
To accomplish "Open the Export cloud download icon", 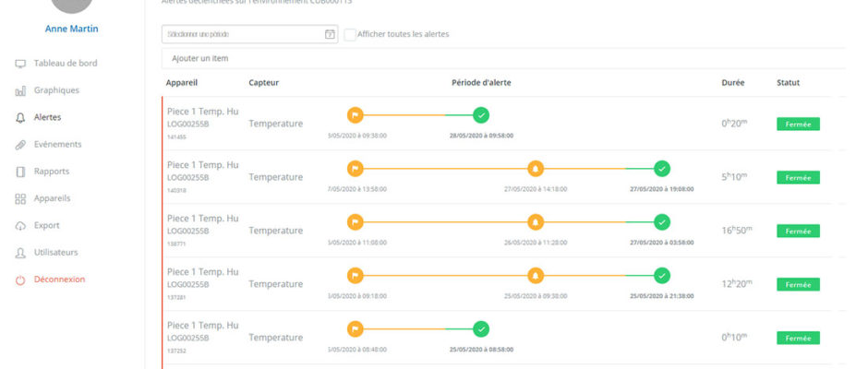I will pyautogui.click(x=20, y=226).
